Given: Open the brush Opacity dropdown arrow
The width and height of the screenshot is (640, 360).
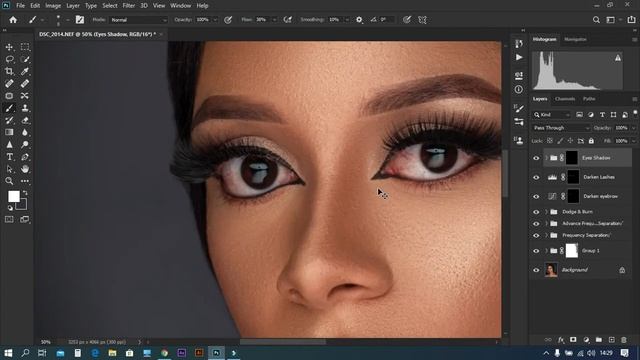Looking at the screenshot, I should point(215,20).
